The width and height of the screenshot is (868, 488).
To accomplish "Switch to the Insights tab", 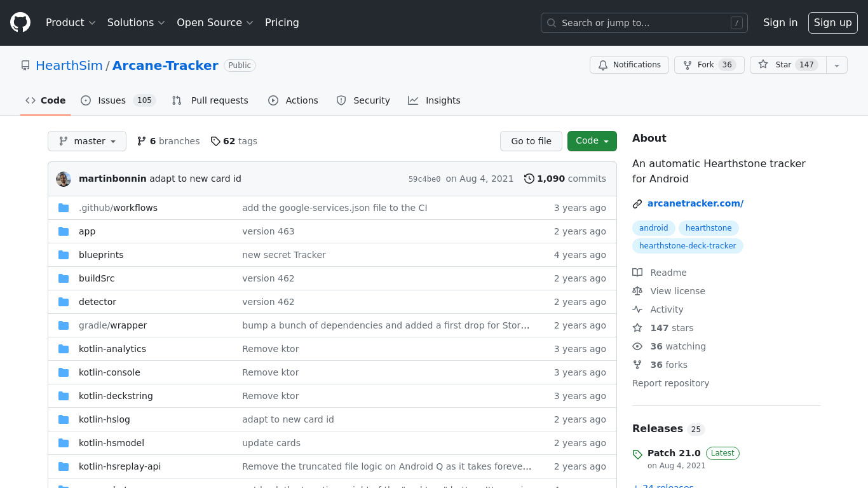I will pos(434,100).
